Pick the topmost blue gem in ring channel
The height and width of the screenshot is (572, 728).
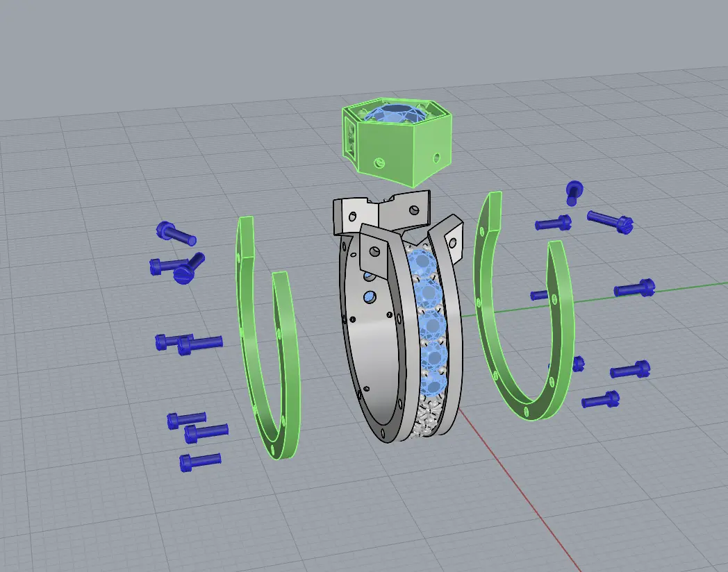click(x=421, y=264)
